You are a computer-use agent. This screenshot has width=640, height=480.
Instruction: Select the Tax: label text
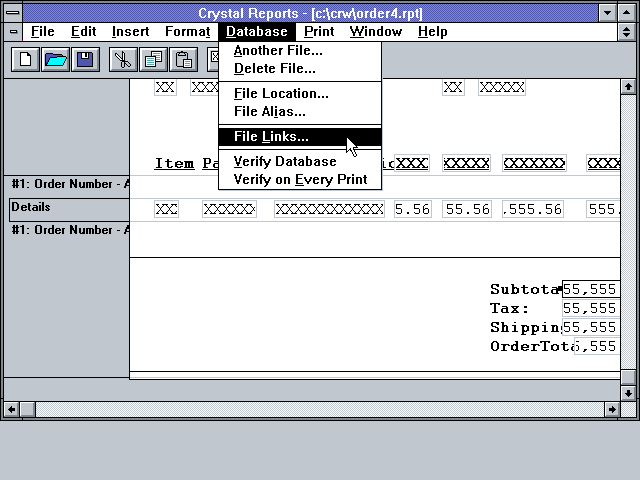(x=509, y=309)
